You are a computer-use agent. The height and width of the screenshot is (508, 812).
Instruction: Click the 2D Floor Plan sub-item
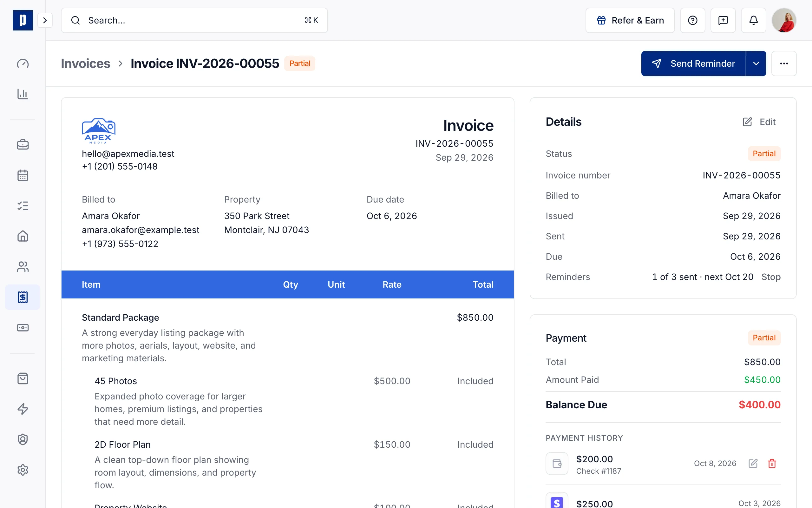[122, 444]
